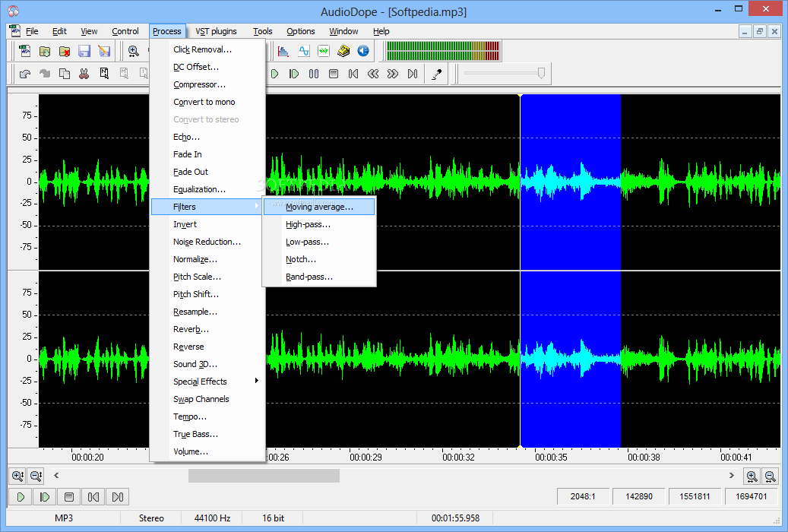Viewport: 788px width, 532px height.
Task: Click the Open file folder icon
Action: [45, 51]
